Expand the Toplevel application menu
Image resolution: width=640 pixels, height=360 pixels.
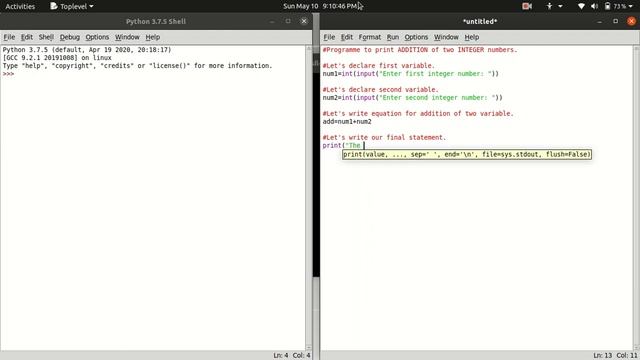click(72, 6)
